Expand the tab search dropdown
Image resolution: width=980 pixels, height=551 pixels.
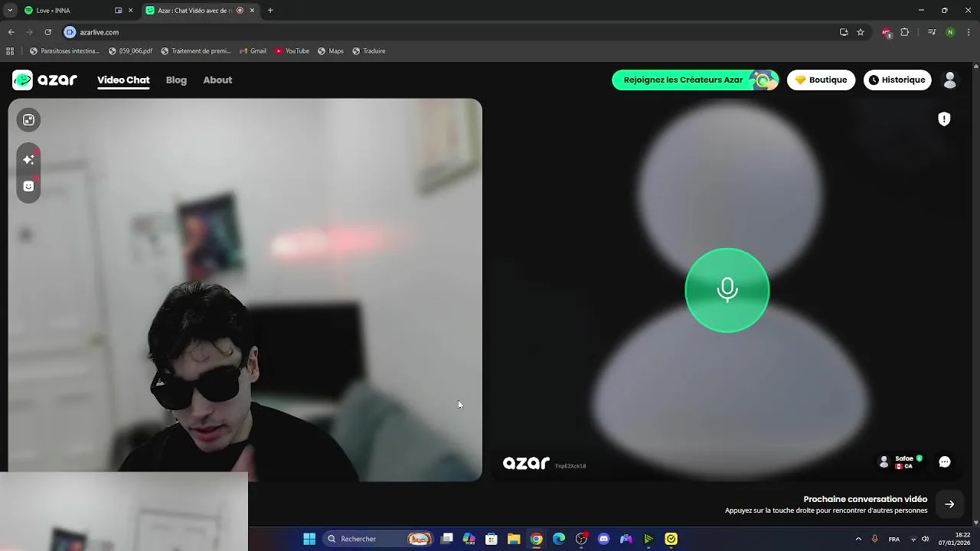pyautogui.click(x=10, y=11)
